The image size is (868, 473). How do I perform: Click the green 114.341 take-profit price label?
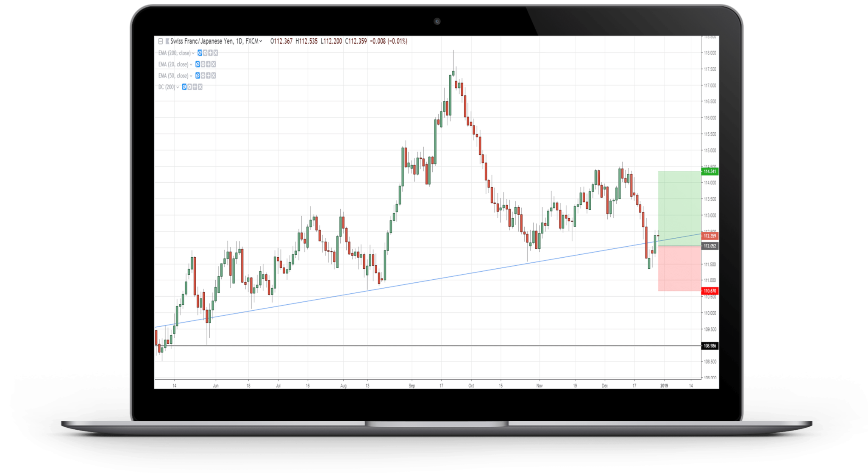point(709,172)
